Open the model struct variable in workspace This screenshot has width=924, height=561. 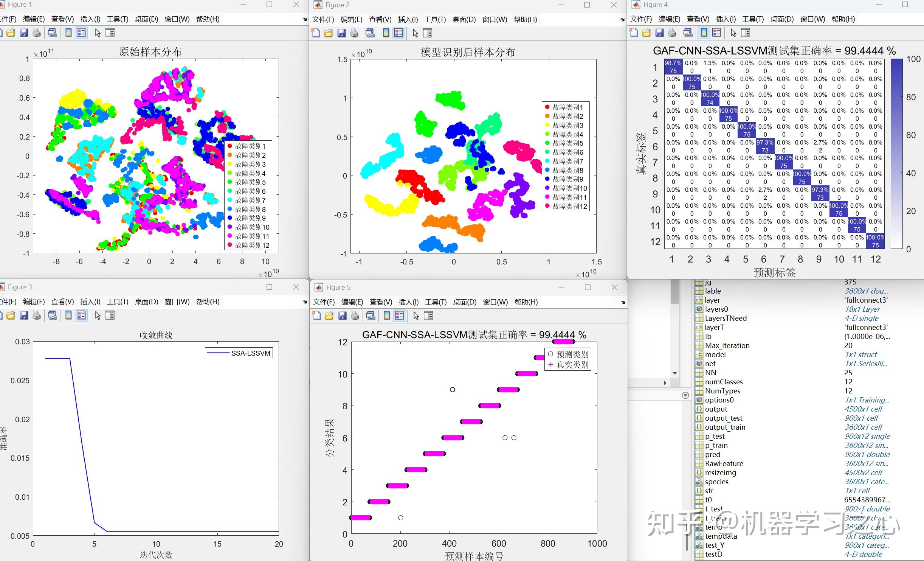pyautogui.click(x=716, y=354)
